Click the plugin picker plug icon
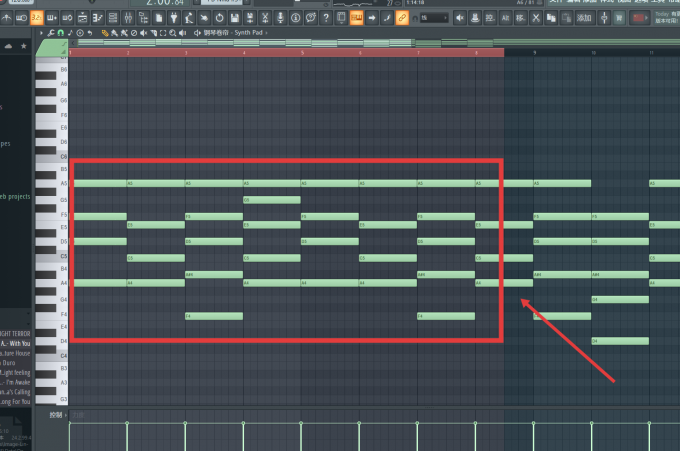680x451 pixels. pos(173,18)
